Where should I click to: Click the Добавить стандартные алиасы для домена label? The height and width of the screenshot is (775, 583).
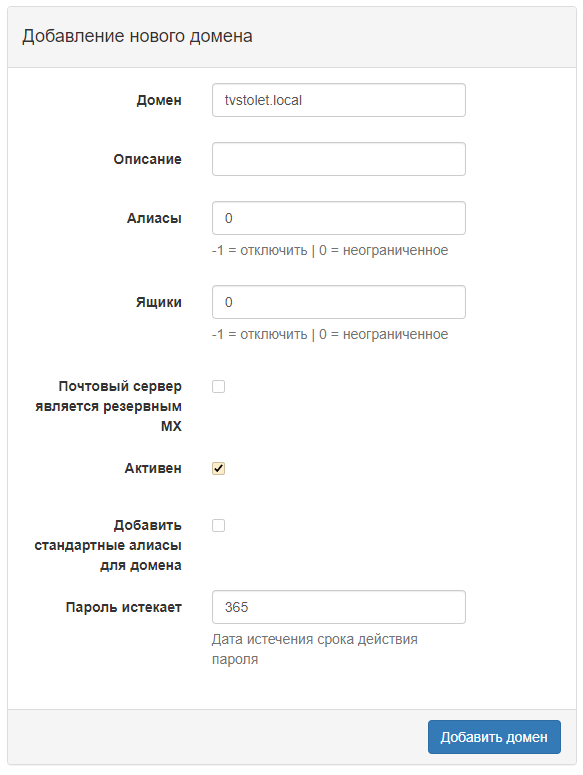coord(108,545)
